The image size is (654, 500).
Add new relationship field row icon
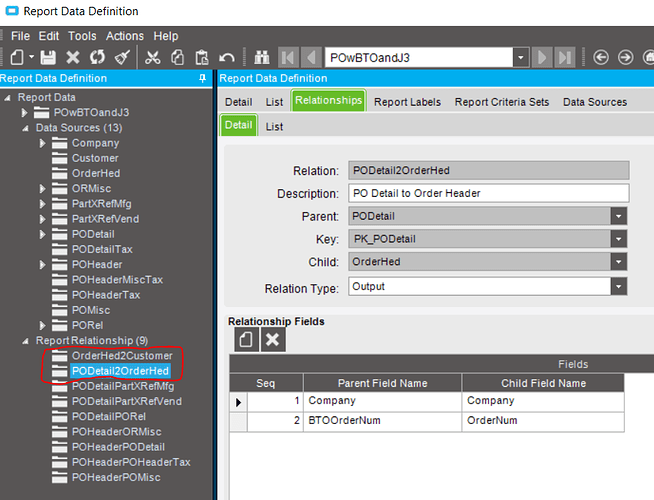(x=245, y=340)
